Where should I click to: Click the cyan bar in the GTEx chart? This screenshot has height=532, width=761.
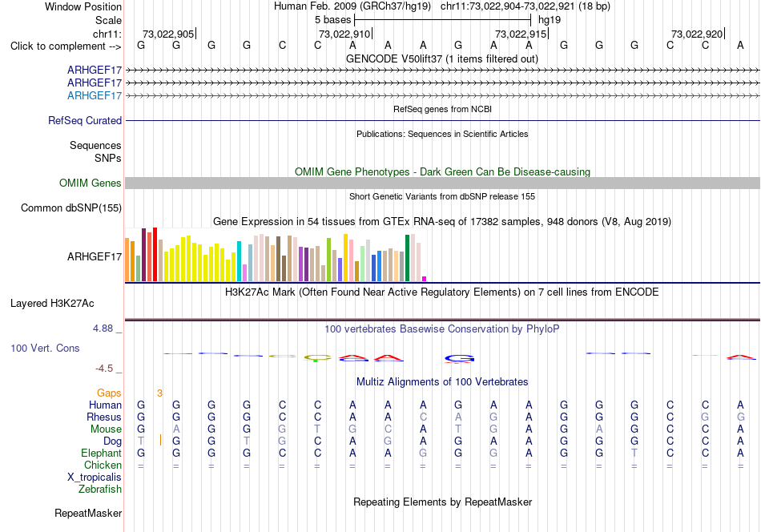[x=239, y=261]
